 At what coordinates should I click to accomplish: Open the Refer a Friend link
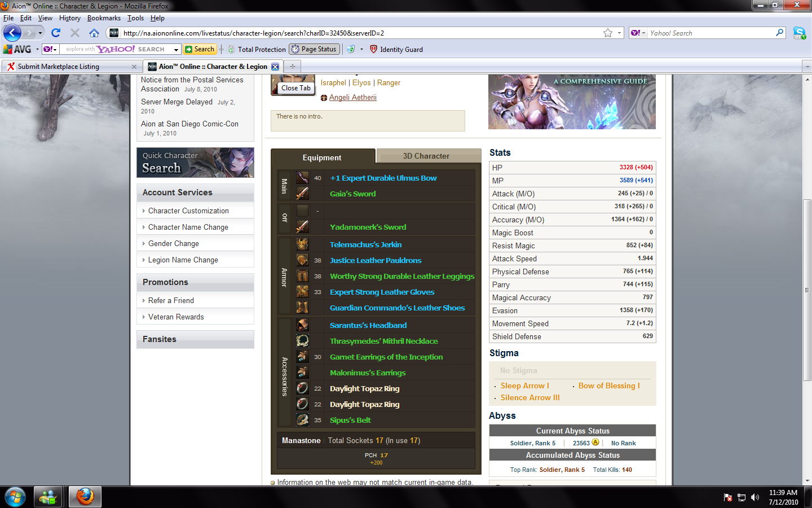[171, 300]
